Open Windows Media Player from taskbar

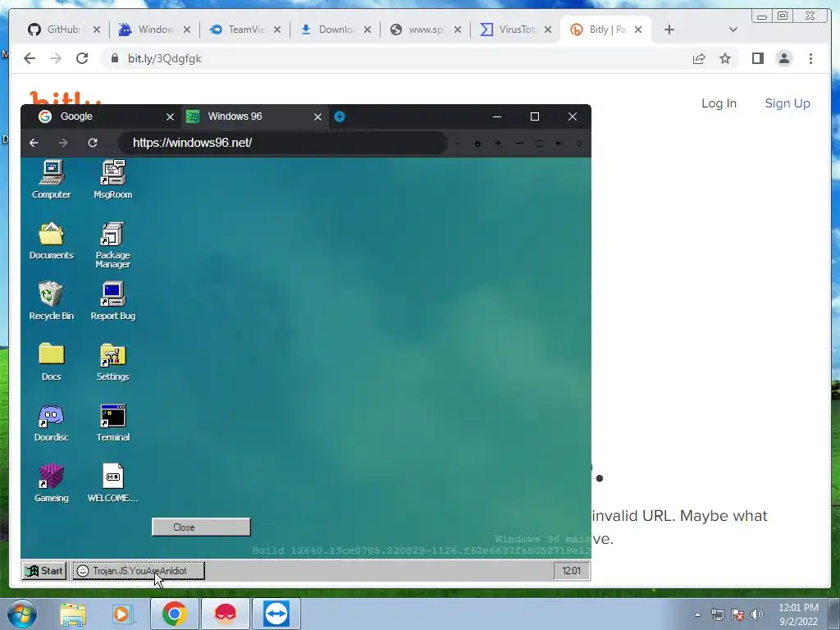[122, 614]
